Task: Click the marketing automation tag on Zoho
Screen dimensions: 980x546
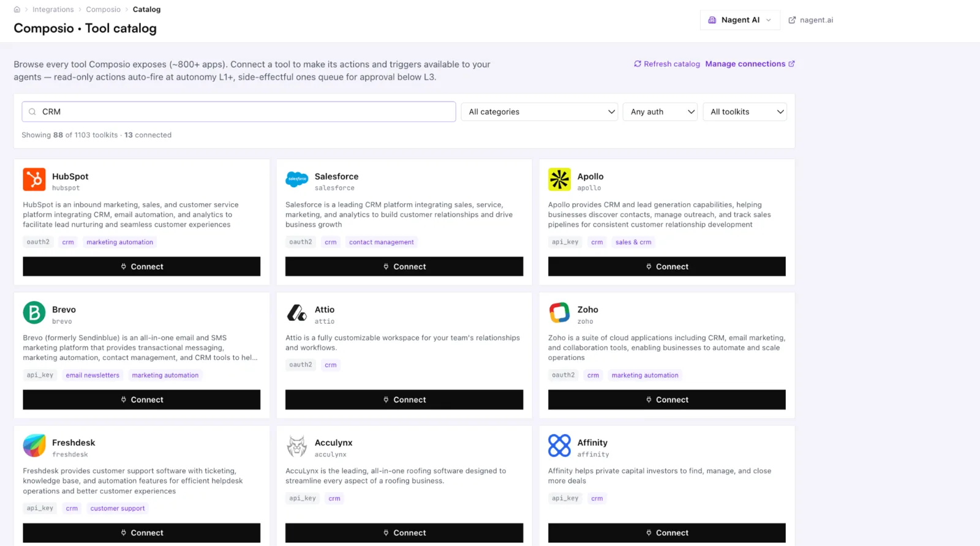Action: [x=645, y=375]
